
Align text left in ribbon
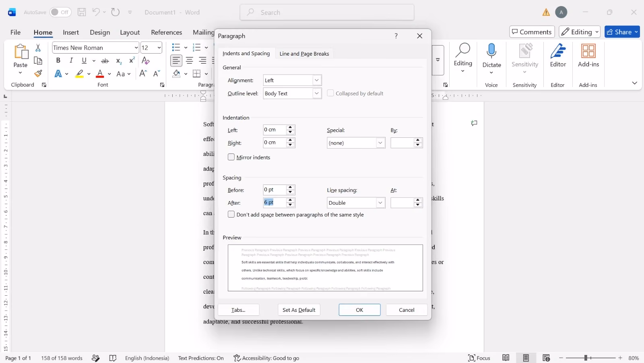(176, 61)
